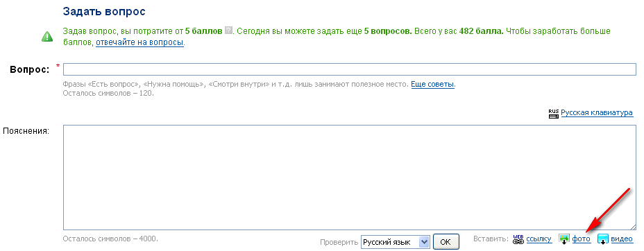Focus the Вопрос text input field

point(350,69)
